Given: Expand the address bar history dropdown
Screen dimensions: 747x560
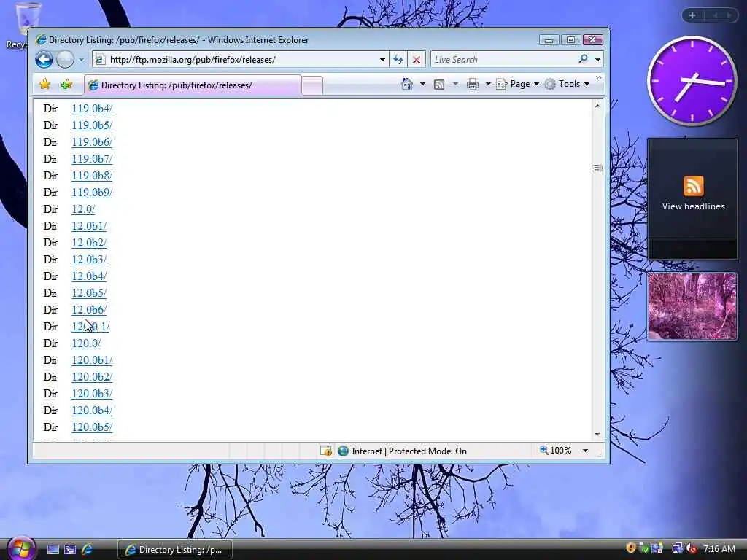Looking at the screenshot, I should tap(382, 60).
